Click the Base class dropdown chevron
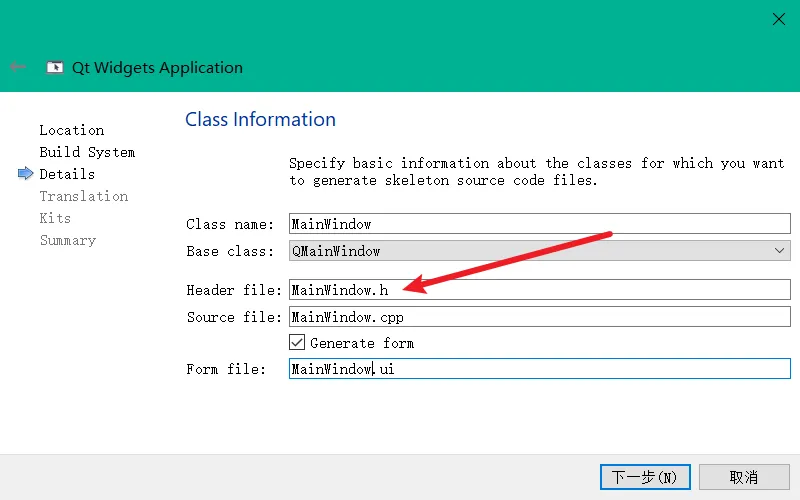Screen dimensions: 800x500 click(779, 251)
